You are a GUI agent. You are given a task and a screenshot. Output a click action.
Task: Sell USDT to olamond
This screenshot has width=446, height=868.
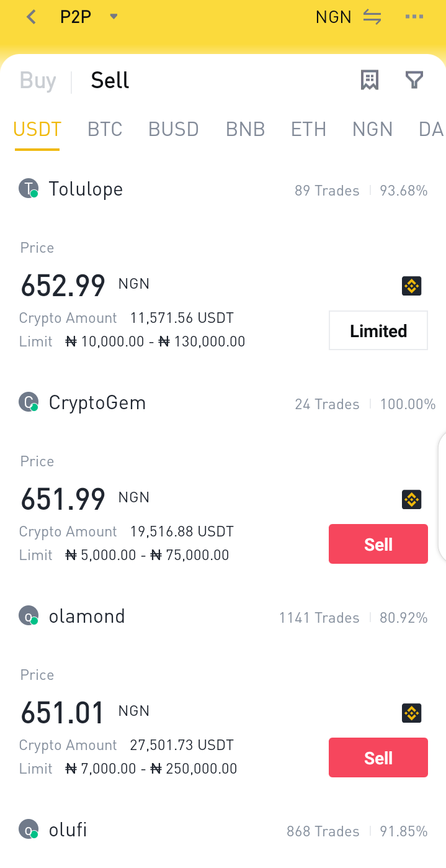pos(378,757)
